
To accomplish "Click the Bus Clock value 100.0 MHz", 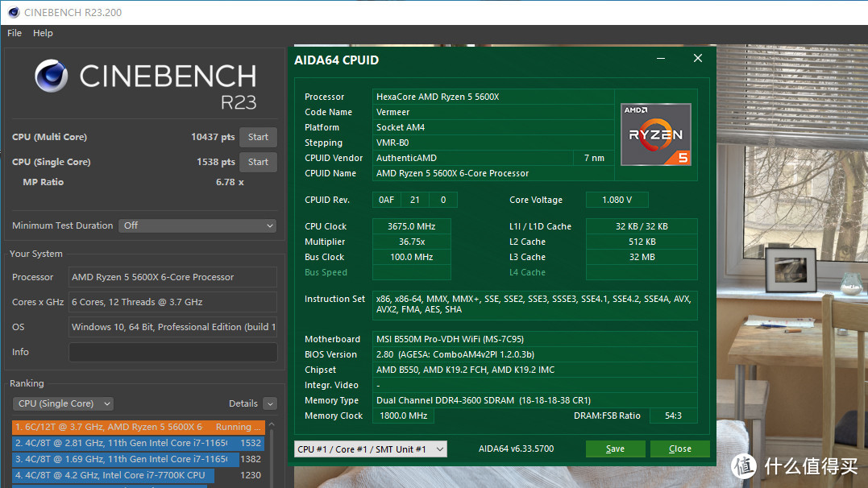I will point(411,257).
